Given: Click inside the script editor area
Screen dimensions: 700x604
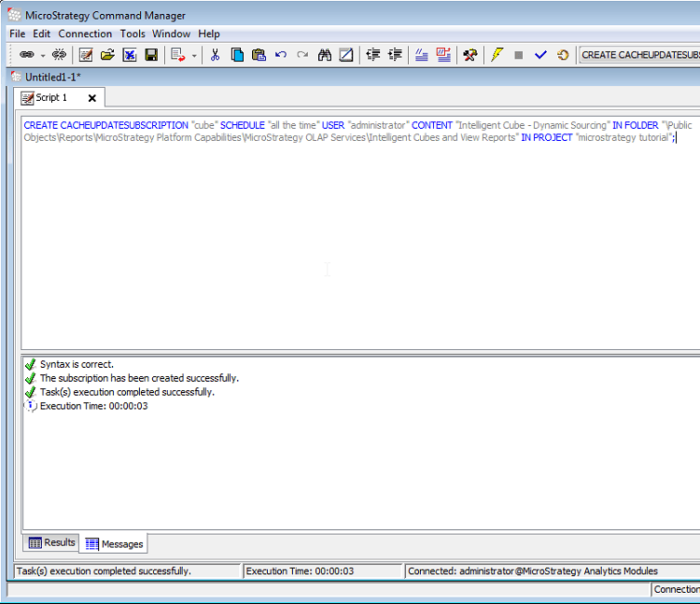Looking at the screenshot, I should (327, 243).
